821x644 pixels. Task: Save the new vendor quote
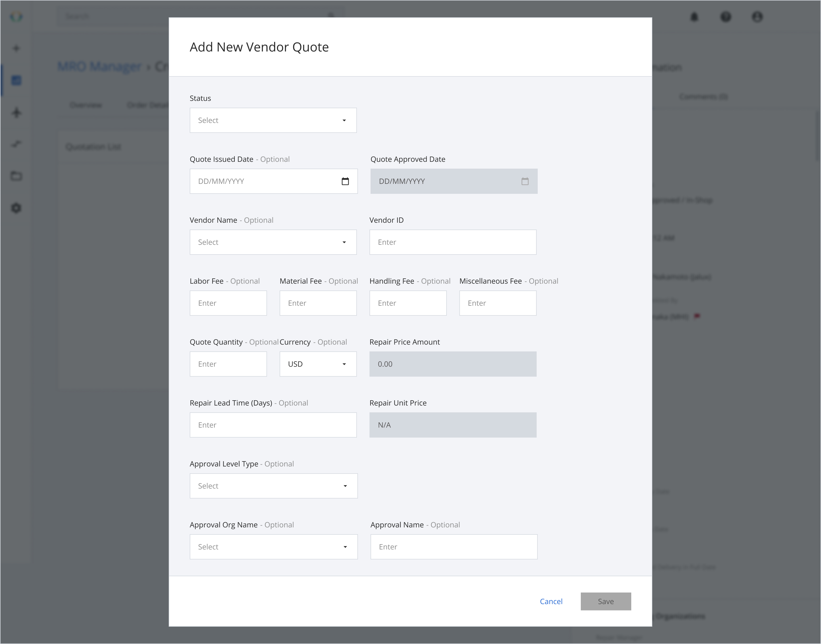[x=605, y=601]
